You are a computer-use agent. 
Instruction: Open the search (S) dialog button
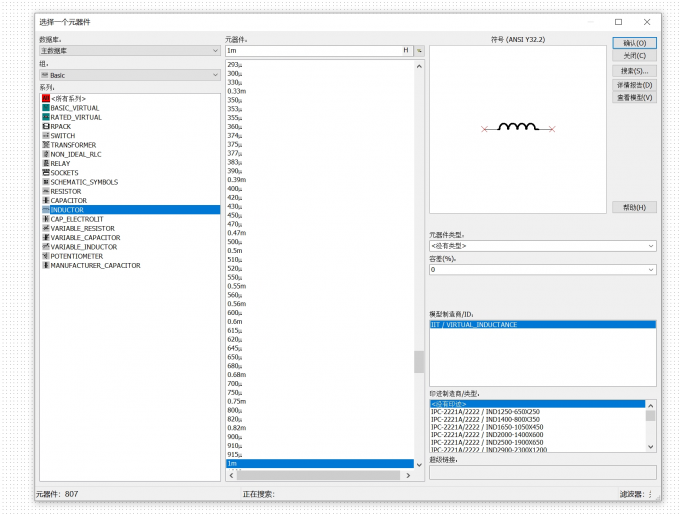click(x=634, y=71)
